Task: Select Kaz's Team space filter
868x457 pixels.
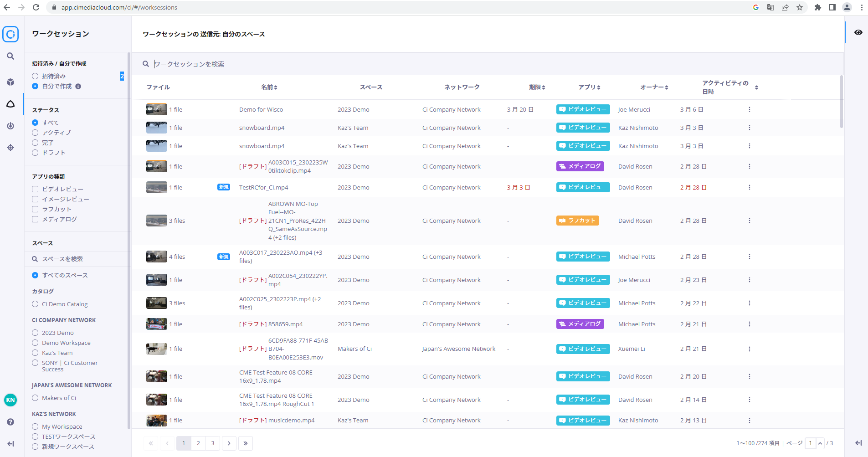Action: pos(35,353)
